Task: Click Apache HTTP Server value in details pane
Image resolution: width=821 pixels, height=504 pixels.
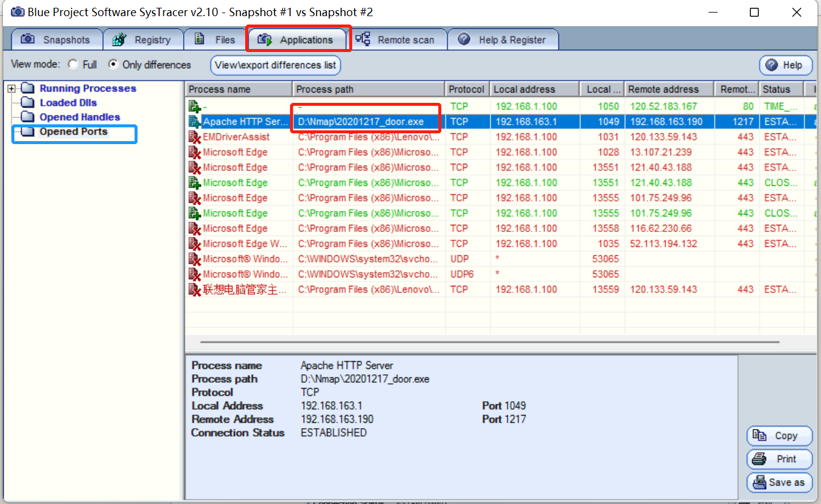Action: point(347,365)
